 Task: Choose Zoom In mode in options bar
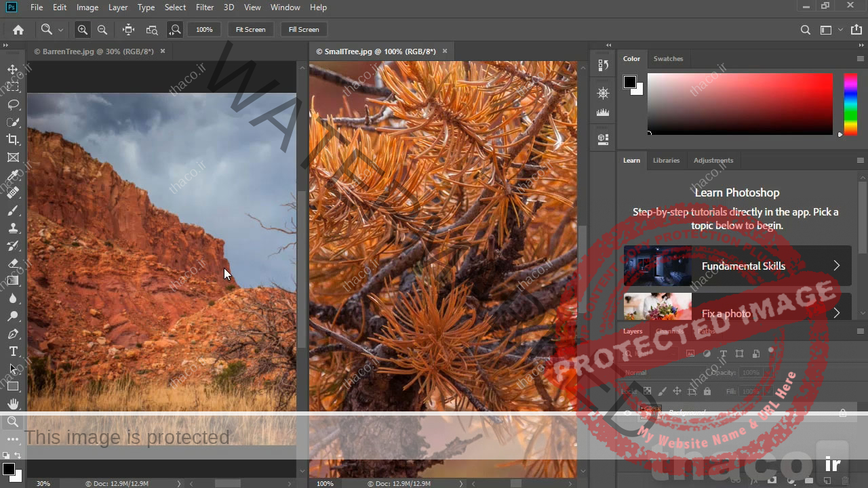click(x=82, y=29)
